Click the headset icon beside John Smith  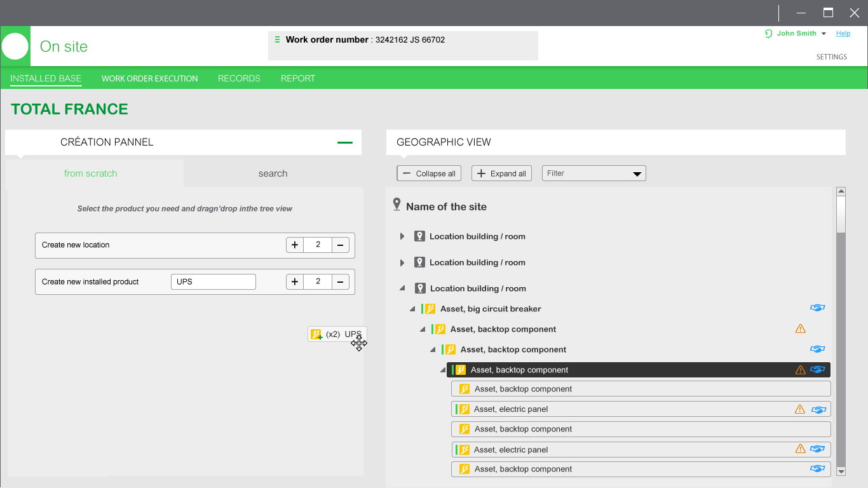tap(769, 34)
